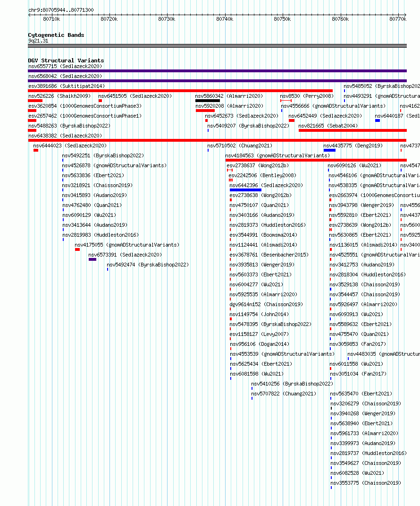
Task: Click nsv6442396 (Sedlazeck2020) label
Action: (x=266, y=185)
